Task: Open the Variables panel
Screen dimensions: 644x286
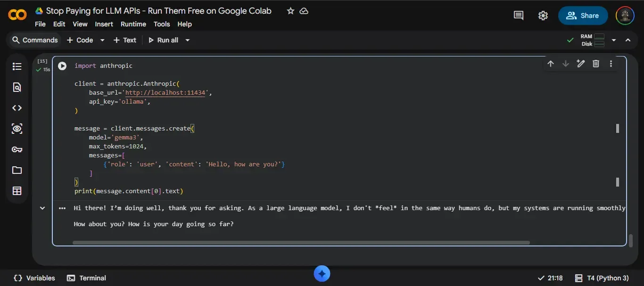Action: tap(34, 278)
